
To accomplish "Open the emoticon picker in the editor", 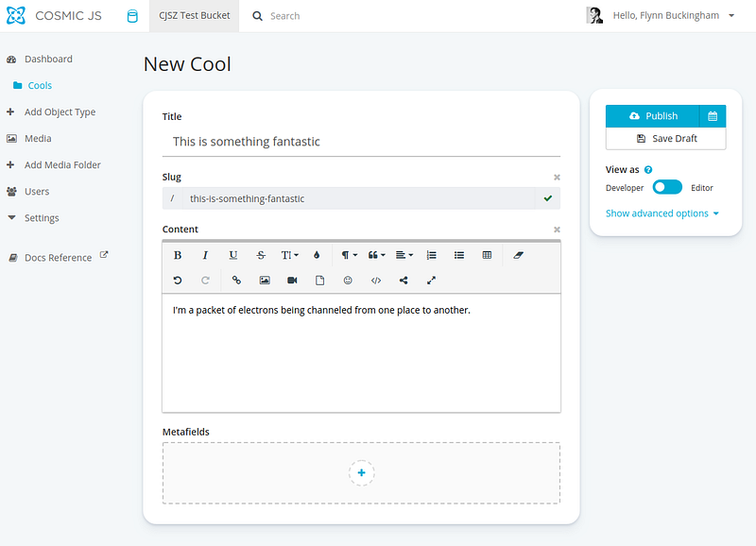I will (348, 281).
